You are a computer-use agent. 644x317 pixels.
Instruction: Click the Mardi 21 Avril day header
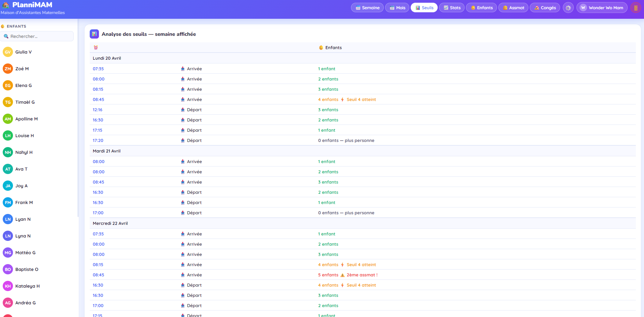107,151
